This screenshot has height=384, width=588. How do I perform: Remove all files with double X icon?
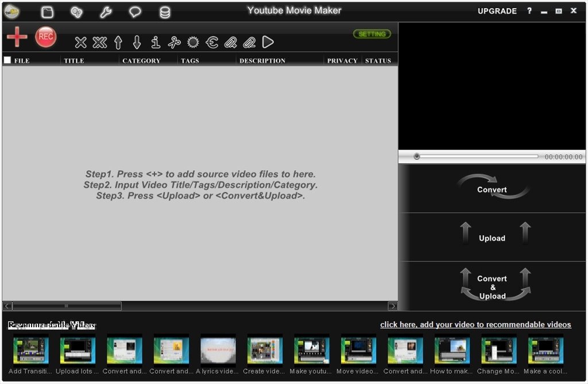pos(100,43)
